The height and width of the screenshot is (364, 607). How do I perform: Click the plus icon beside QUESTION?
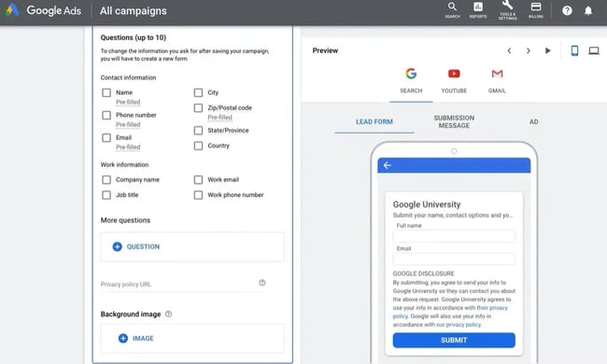(x=117, y=246)
